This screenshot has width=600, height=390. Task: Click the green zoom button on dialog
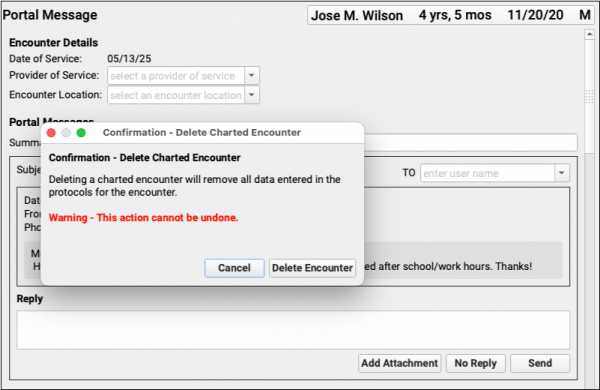[x=81, y=133]
